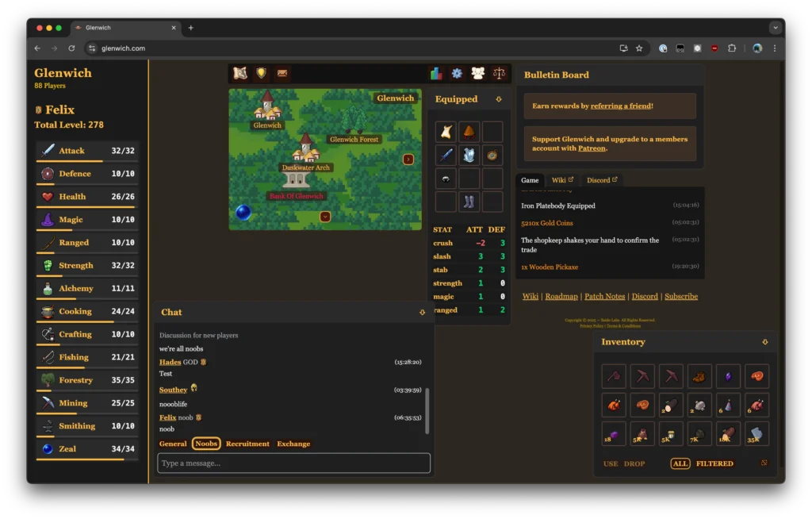Open the referring a friend link

(x=620, y=106)
